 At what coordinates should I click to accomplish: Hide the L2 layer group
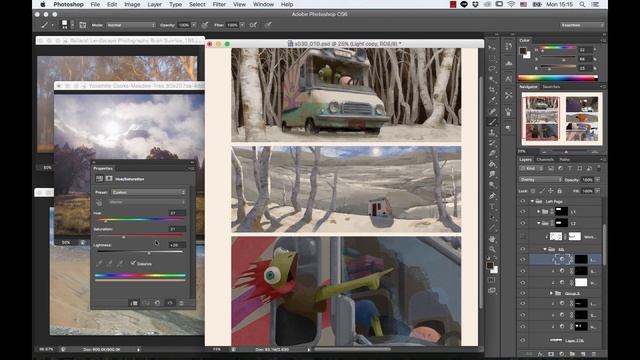pyautogui.click(x=523, y=223)
